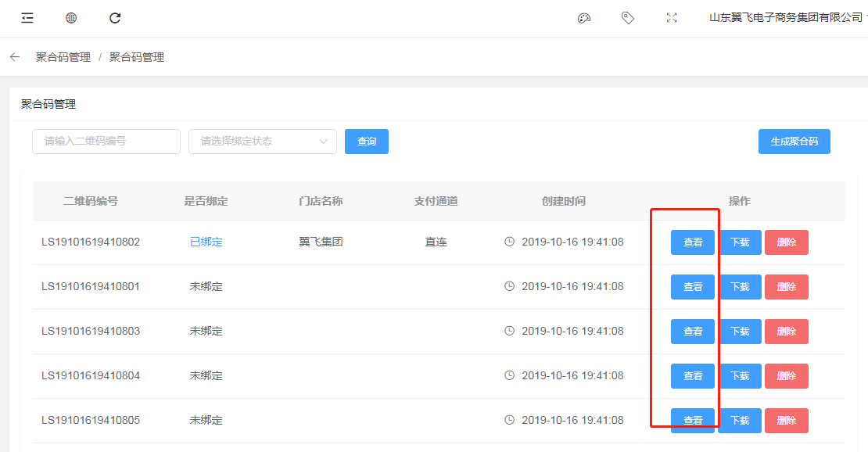Click the refresh page icon
Screen dimensions: 868x452
115,18
